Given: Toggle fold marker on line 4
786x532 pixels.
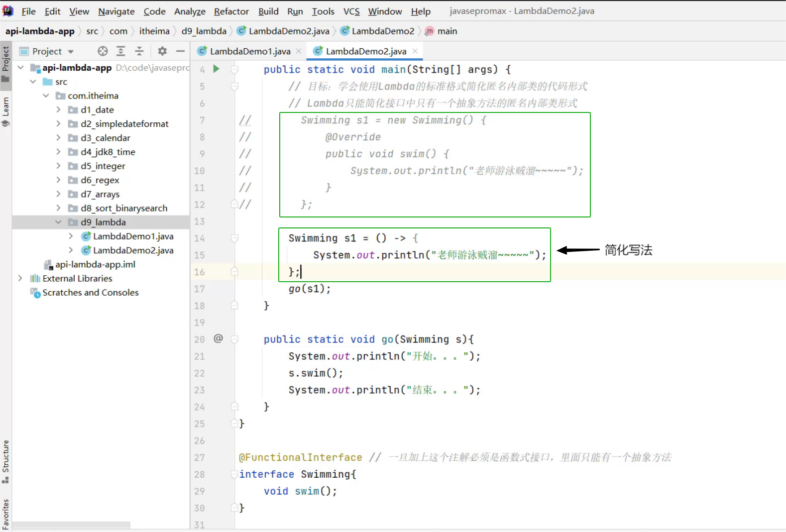Looking at the screenshot, I should [234, 70].
